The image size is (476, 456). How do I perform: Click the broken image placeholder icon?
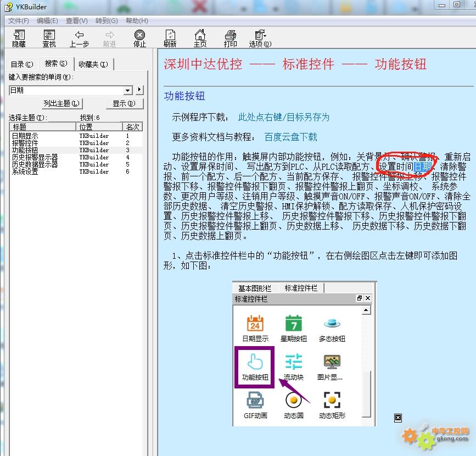(398, 418)
